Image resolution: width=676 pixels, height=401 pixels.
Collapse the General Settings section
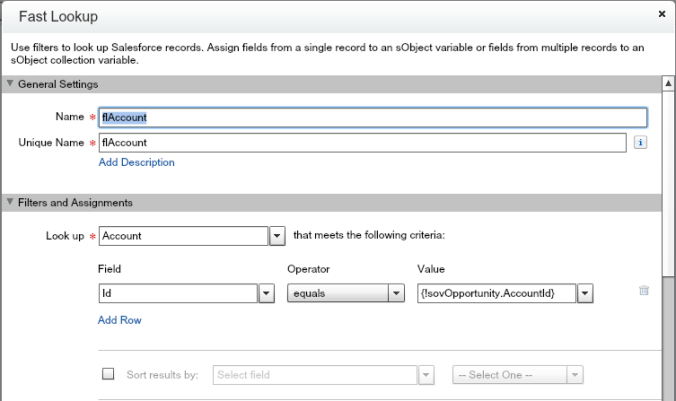point(10,83)
